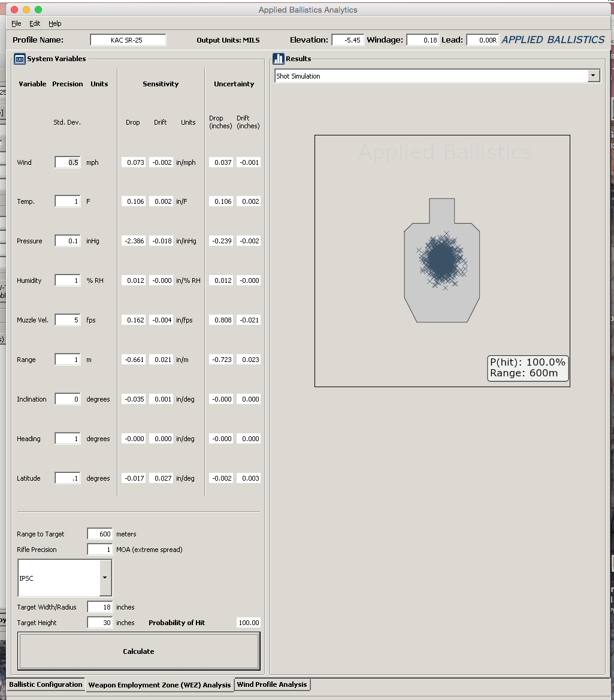Open the Edit menu
Screen dimensions: 614x700
(35, 23)
